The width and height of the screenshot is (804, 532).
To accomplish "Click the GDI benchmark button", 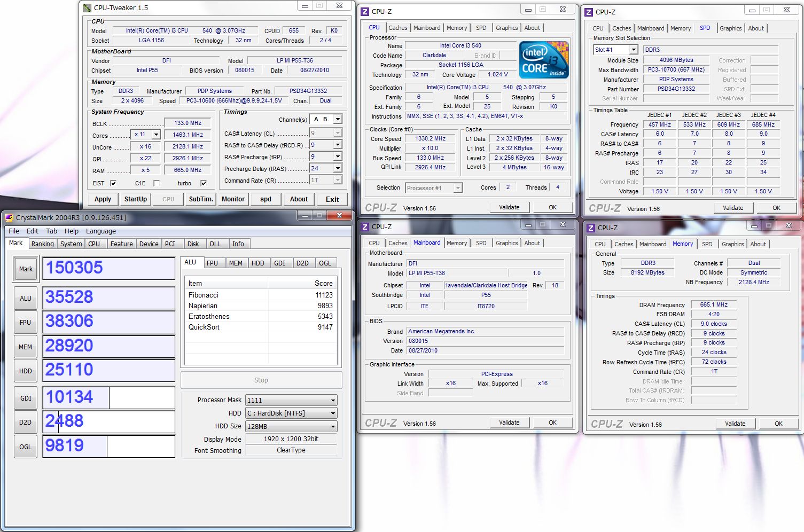I will point(26,398).
